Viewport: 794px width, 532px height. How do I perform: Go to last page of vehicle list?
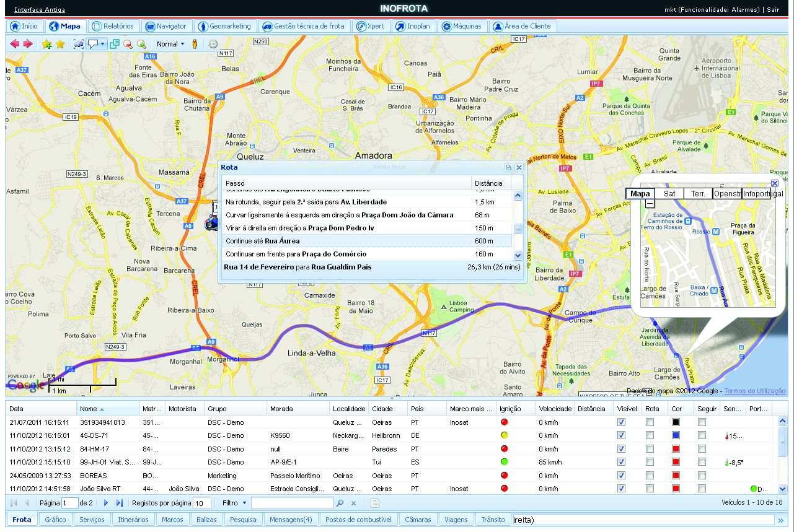click(120, 503)
